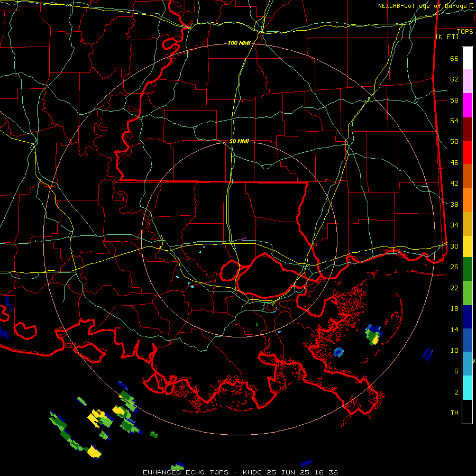Click the gold legend swatch
Viewport: 476px width, 476px height.
coord(467,224)
